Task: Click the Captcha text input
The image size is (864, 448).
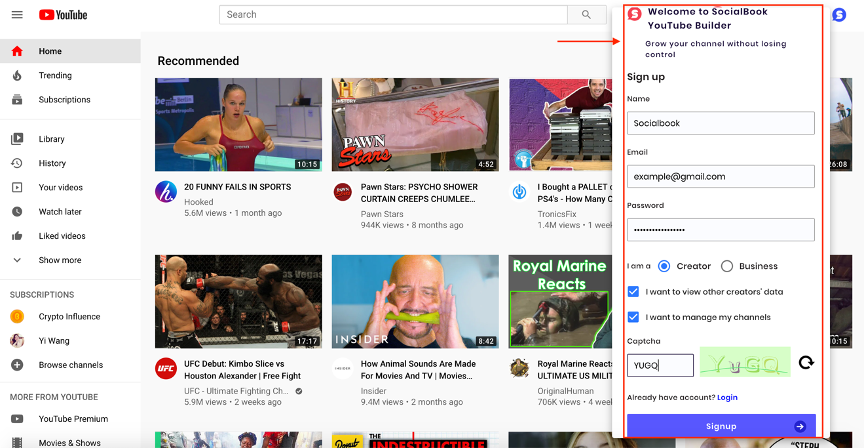Action: click(660, 365)
